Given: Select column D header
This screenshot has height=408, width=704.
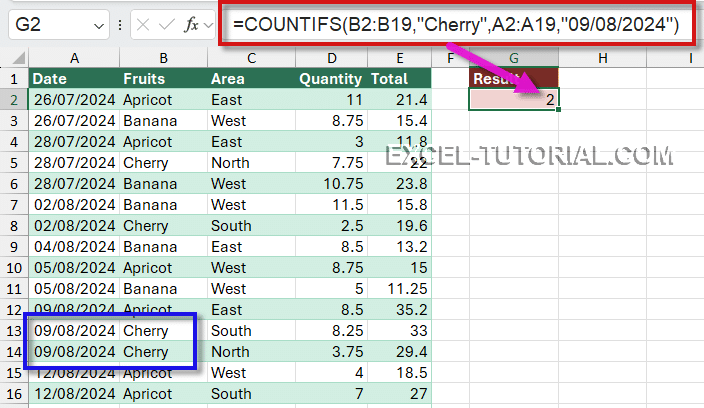Looking at the screenshot, I should [x=331, y=58].
